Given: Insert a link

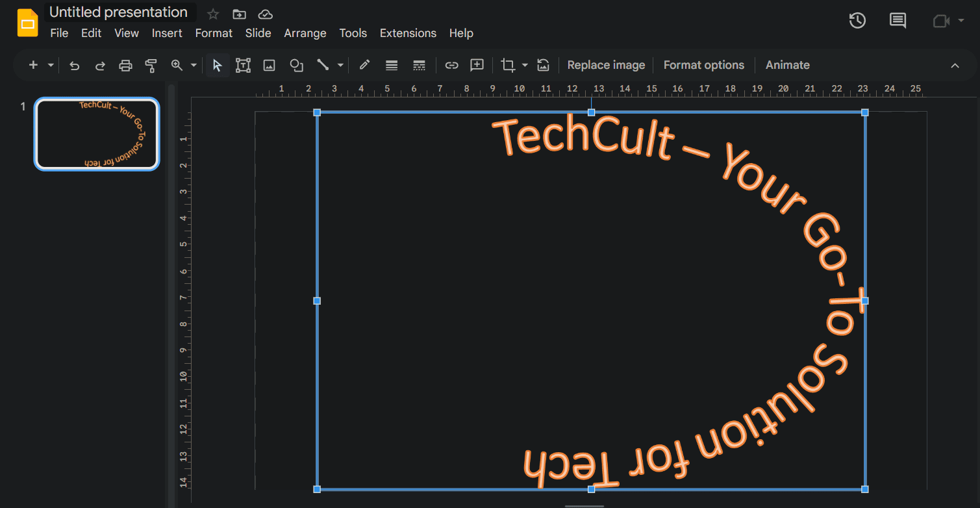Looking at the screenshot, I should pyautogui.click(x=451, y=65).
